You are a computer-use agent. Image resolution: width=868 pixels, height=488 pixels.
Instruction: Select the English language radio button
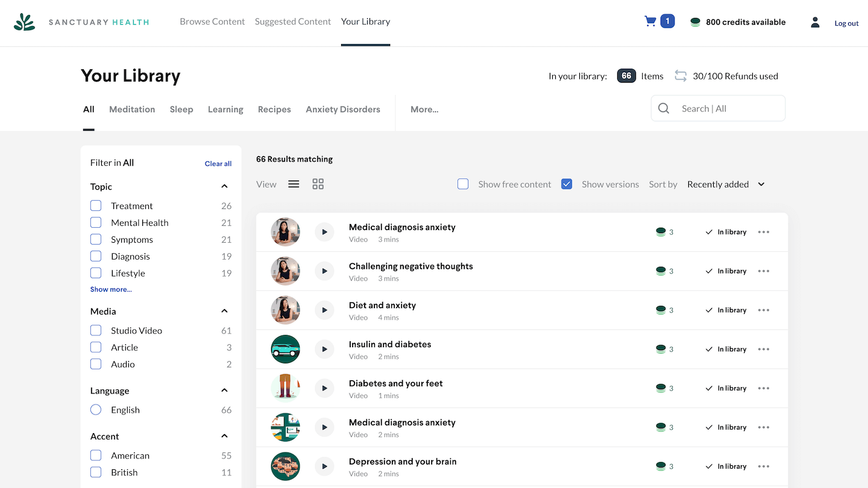pos(96,410)
